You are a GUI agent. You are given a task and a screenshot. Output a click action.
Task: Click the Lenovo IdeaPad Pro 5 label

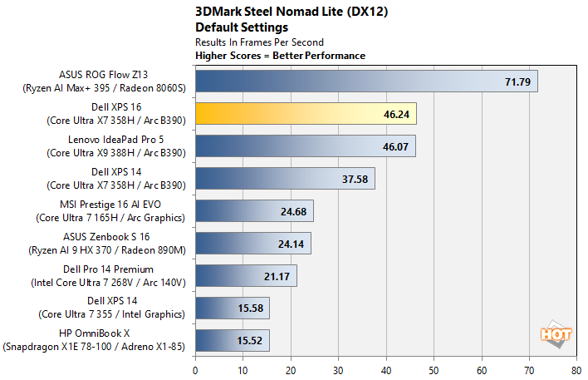pos(116,140)
